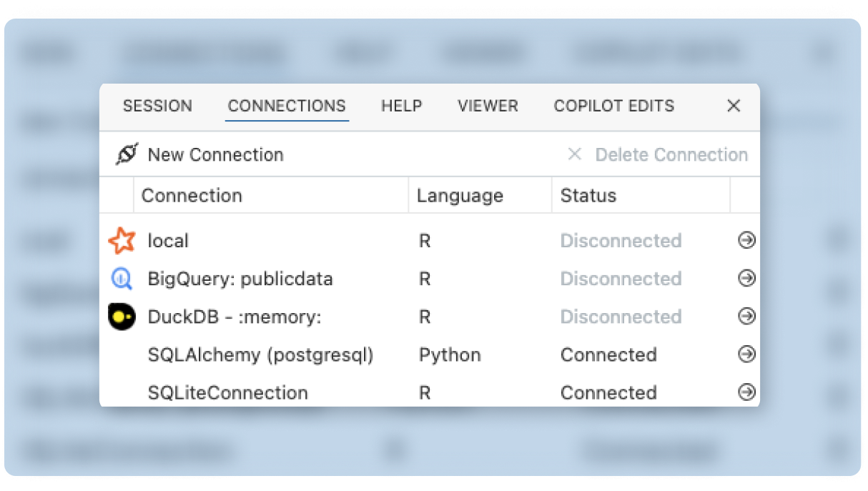Click the DuckDB logo icon
Image resolution: width=868 pixels, height=491 pixels.
pyautogui.click(x=122, y=317)
